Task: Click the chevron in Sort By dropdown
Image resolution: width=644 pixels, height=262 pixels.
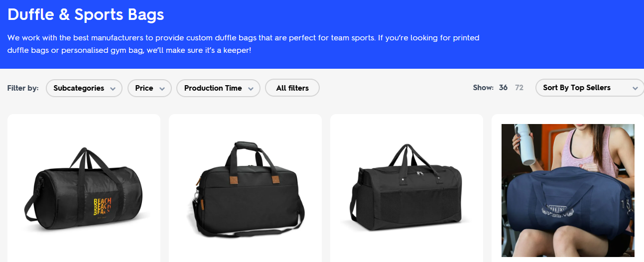Action: point(635,88)
